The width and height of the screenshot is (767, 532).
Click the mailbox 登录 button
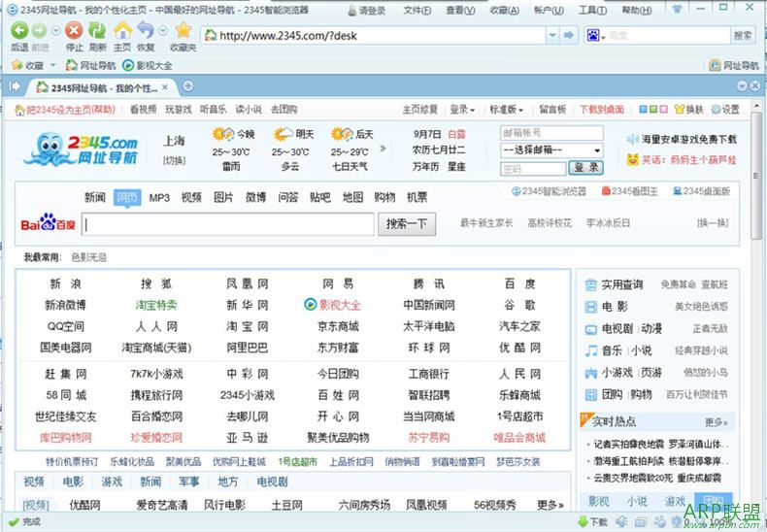tap(586, 168)
